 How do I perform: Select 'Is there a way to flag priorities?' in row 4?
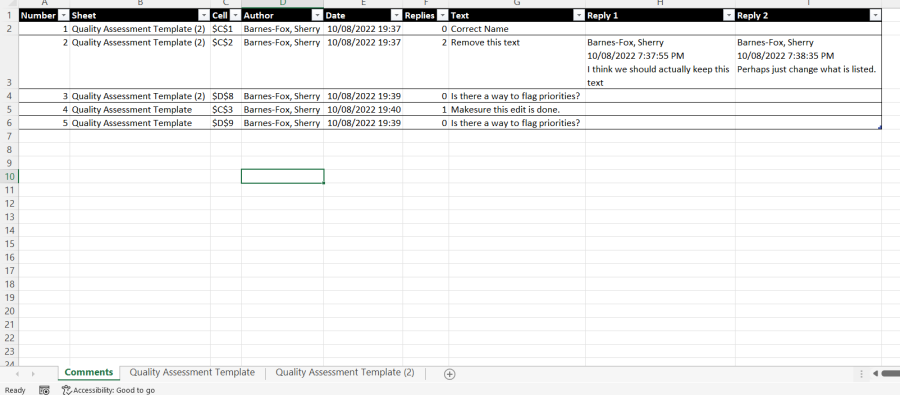click(x=517, y=96)
